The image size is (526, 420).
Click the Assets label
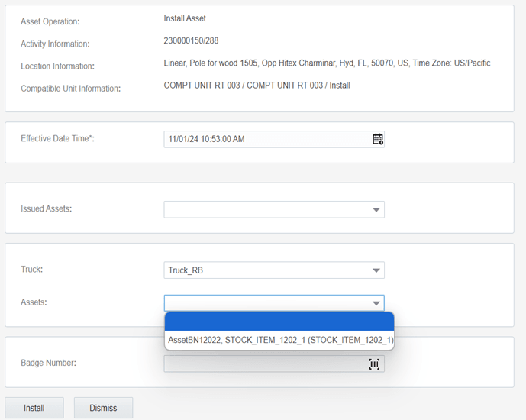[34, 302]
